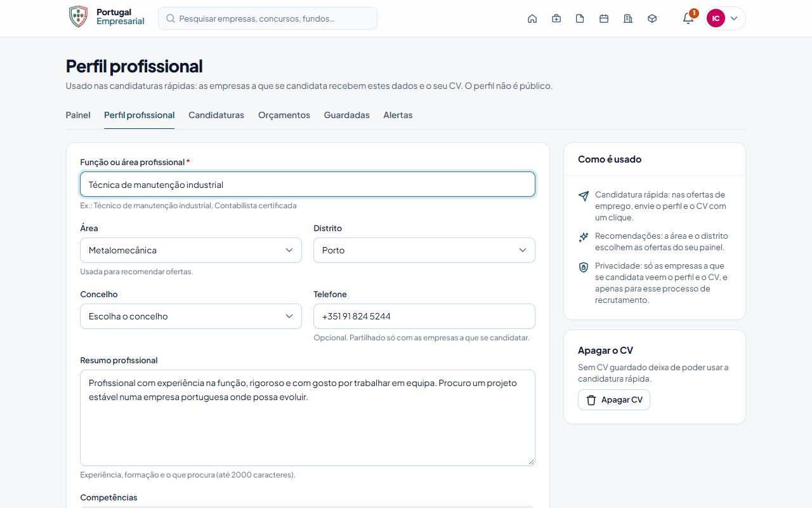
Task: Click the Resumo profissional textarea resize handle
Action: click(x=531, y=462)
